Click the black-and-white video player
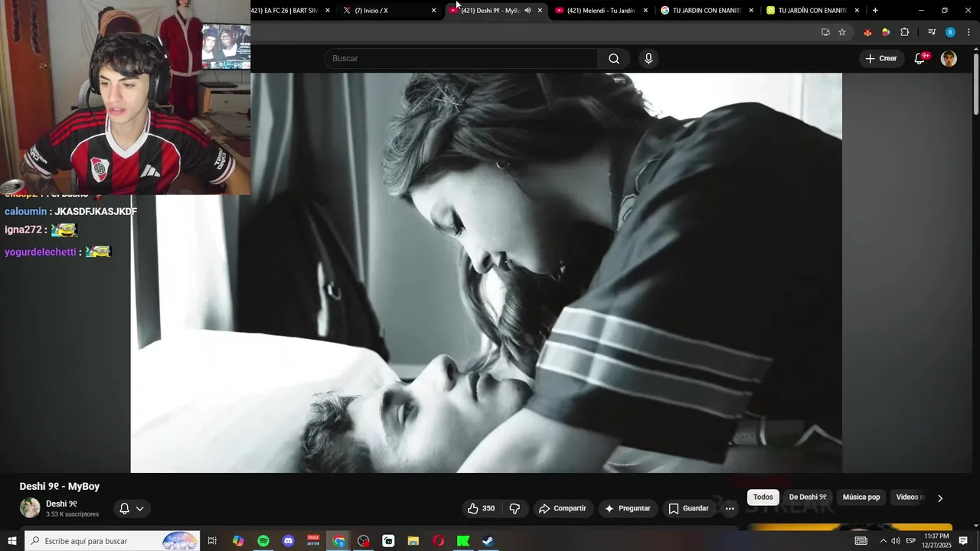The image size is (980, 551). tap(486, 272)
